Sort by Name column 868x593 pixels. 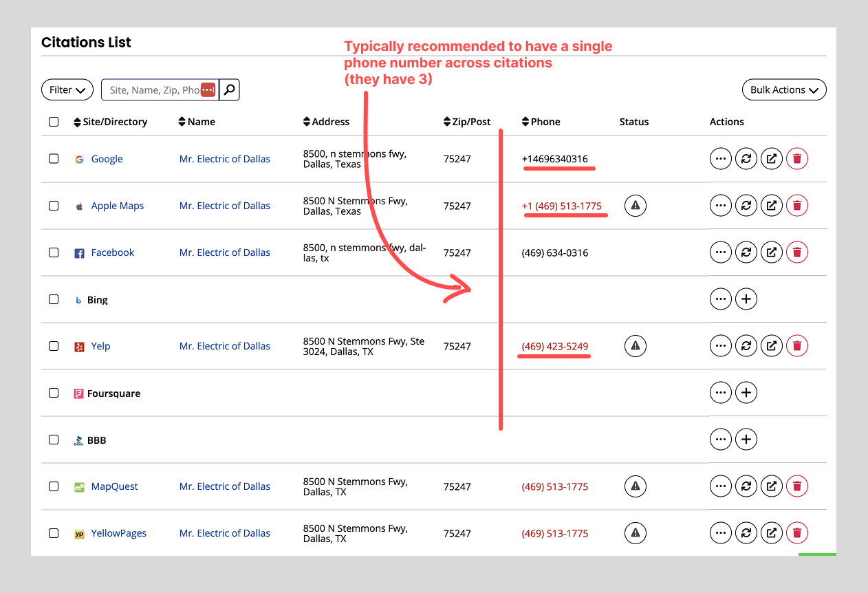(196, 122)
